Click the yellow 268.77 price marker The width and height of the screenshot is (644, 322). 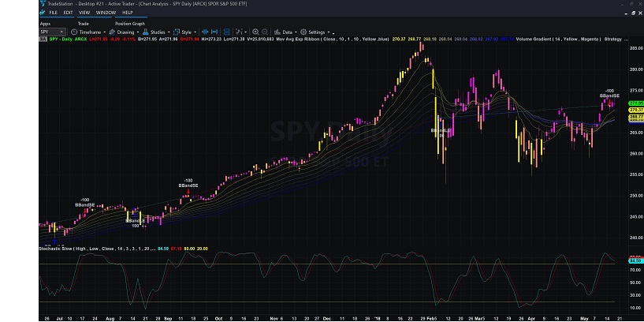point(635,118)
